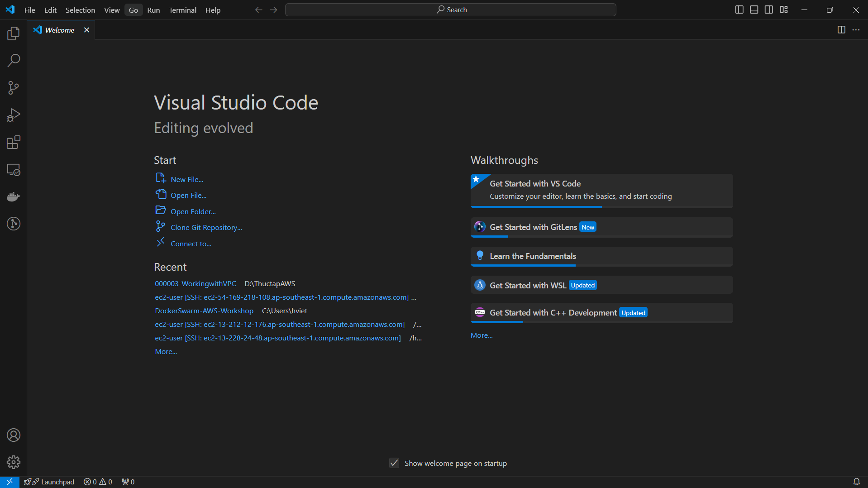Screen dimensions: 868x488
Task: Open the Explorer view in activity bar
Action: [x=14, y=33]
